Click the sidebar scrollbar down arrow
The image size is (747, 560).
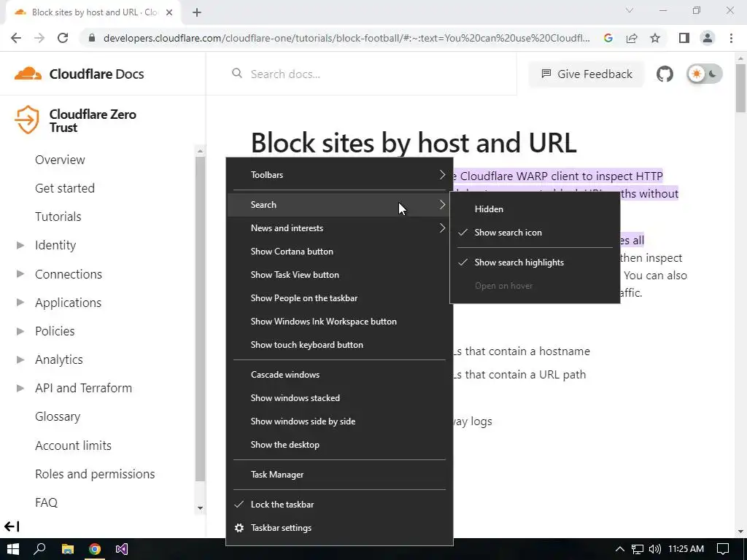pos(200,508)
